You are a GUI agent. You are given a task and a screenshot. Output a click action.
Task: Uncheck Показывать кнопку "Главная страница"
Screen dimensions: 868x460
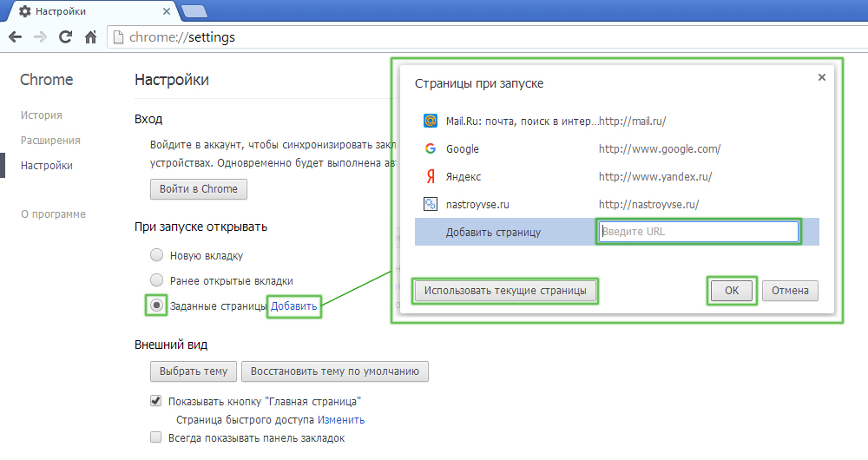click(x=155, y=401)
